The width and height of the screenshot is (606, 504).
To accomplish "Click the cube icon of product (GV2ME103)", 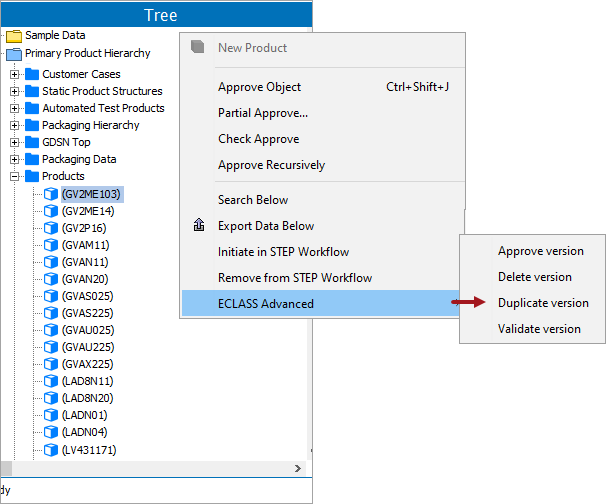I will [x=51, y=194].
